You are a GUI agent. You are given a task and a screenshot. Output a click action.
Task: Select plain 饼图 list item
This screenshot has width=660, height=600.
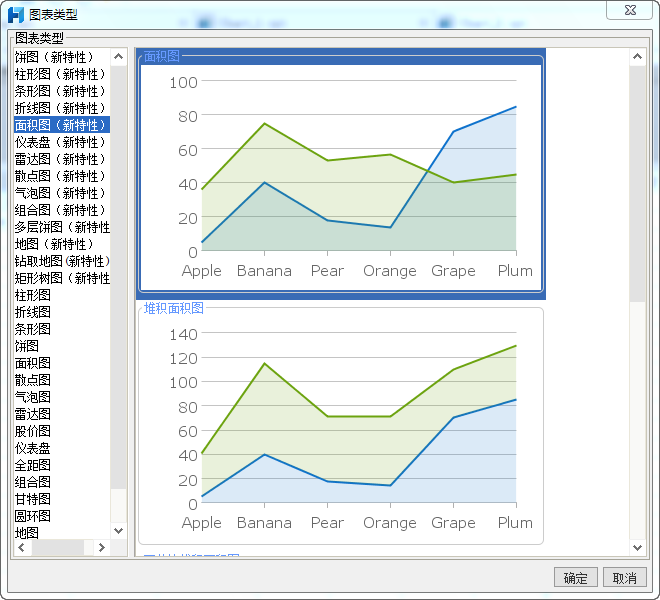[62, 346]
